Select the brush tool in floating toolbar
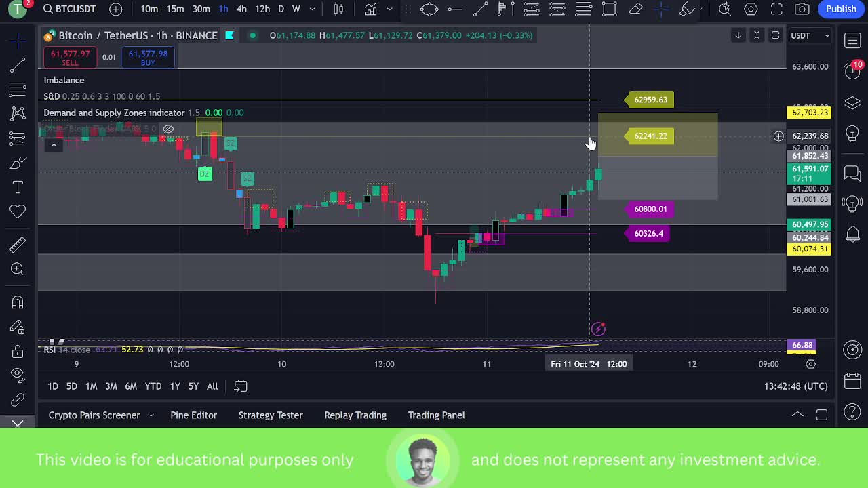 click(x=687, y=9)
